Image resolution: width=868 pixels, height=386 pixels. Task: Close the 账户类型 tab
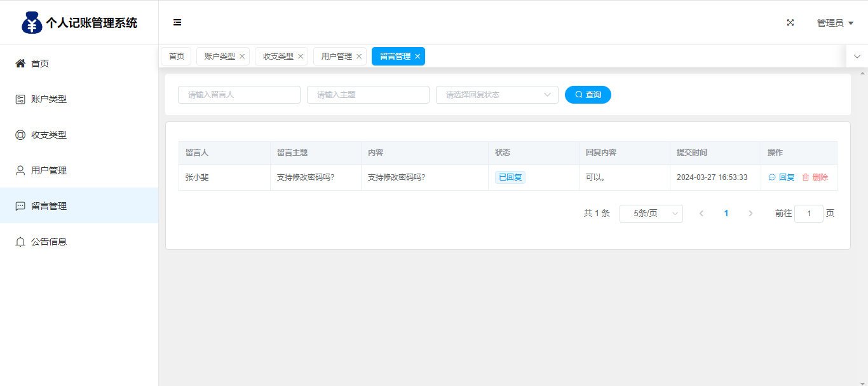242,57
